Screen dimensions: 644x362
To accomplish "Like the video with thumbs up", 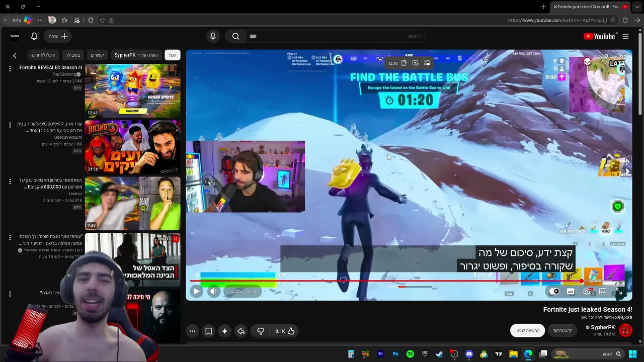I will coord(285,331).
